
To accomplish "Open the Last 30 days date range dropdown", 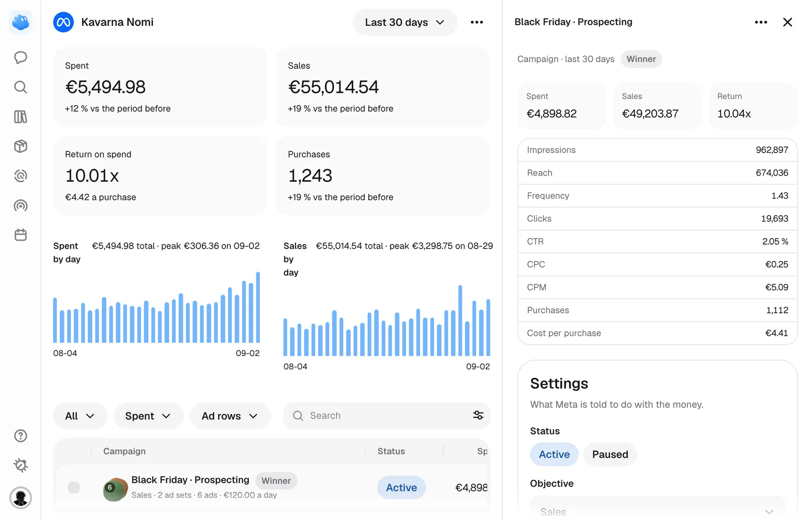I will coord(405,22).
